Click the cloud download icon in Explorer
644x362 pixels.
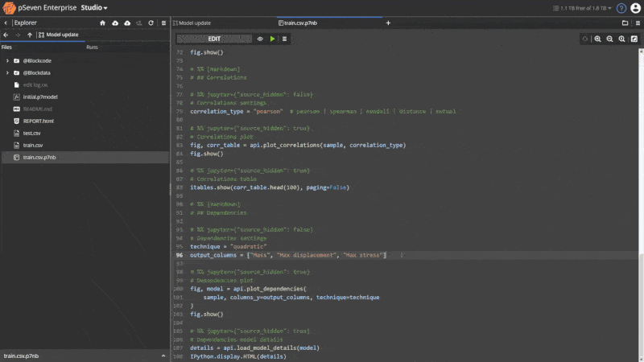tap(115, 23)
